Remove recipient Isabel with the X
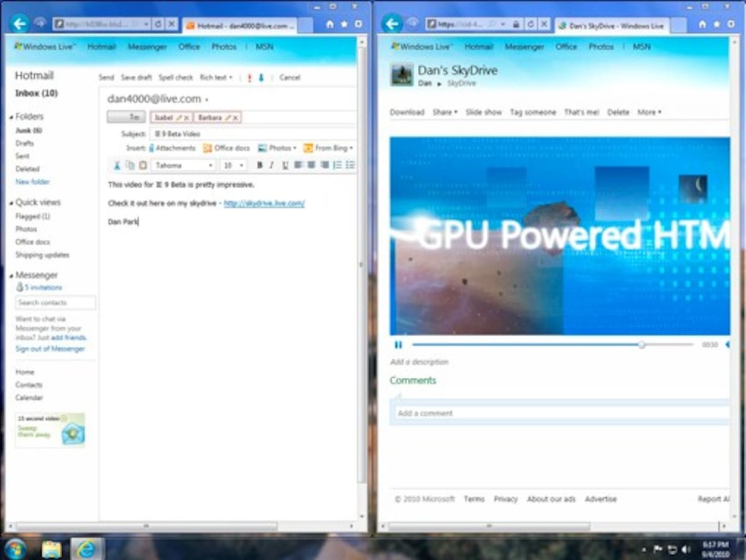The height and width of the screenshot is (560, 746). coord(186,117)
